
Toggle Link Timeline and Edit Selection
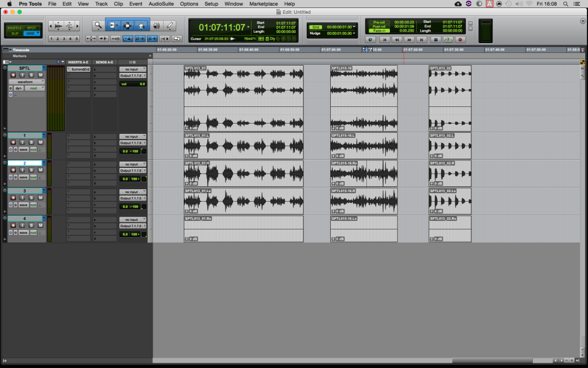click(140, 39)
